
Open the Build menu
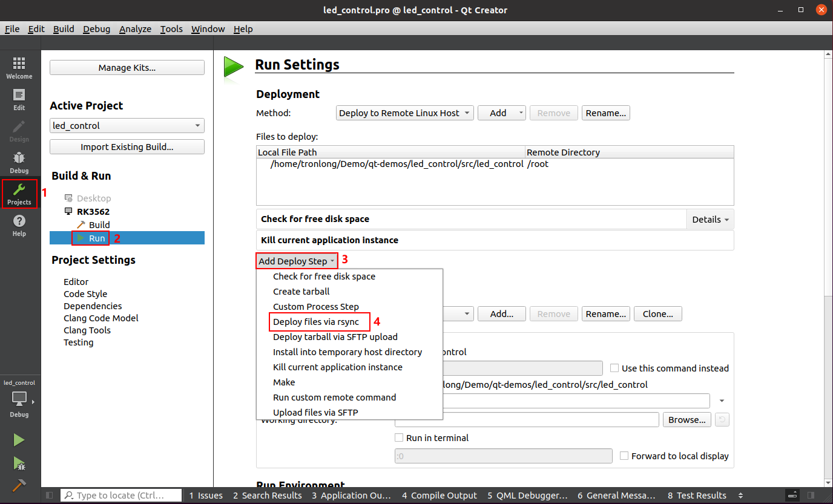click(64, 29)
